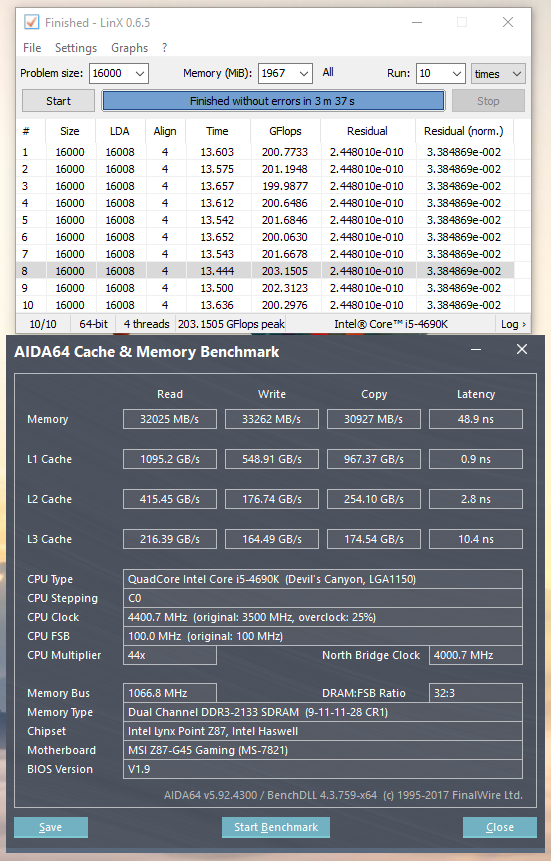Select run row with 201.1948 GFlops

(265, 169)
